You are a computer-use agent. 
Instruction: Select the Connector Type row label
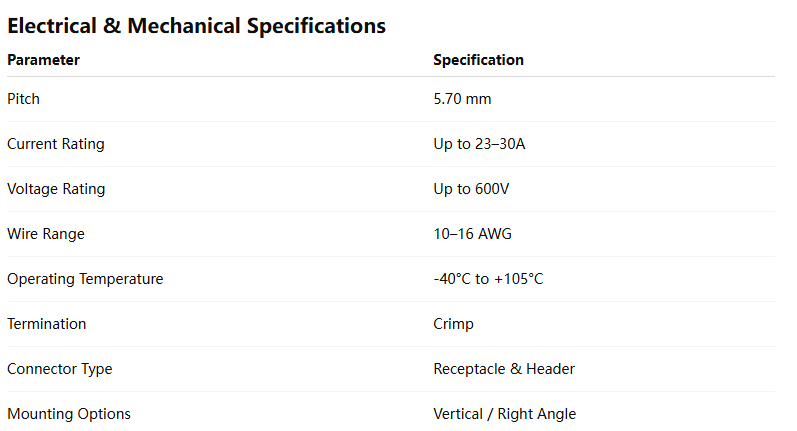click(60, 369)
